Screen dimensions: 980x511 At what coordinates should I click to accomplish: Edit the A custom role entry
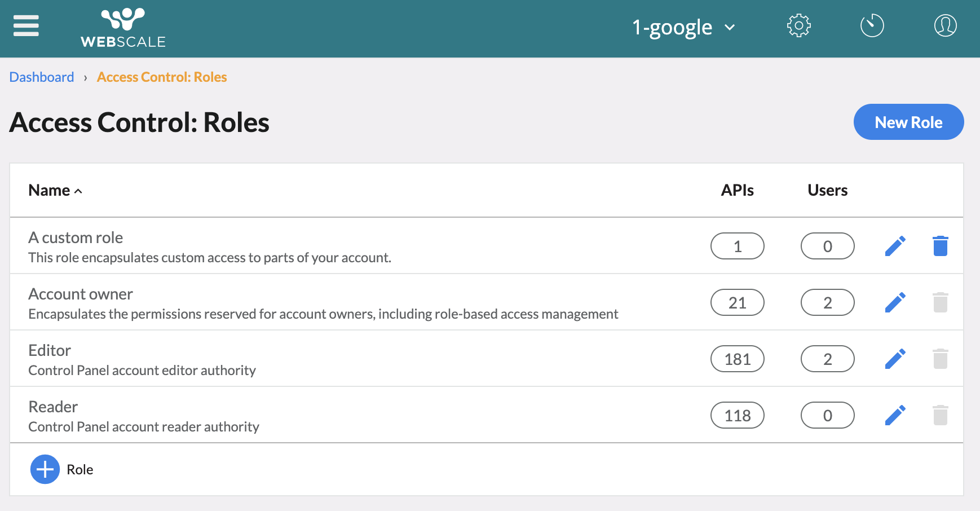point(895,246)
